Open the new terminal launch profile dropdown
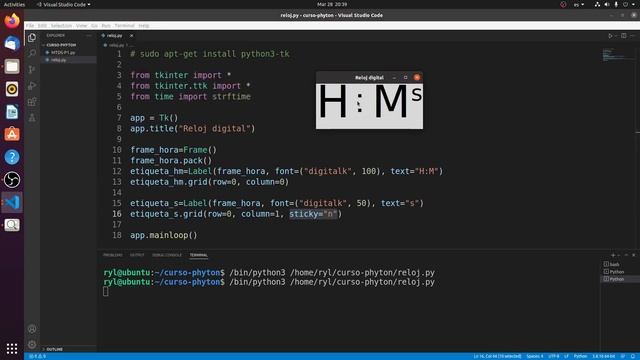 pyautogui.click(x=618, y=255)
